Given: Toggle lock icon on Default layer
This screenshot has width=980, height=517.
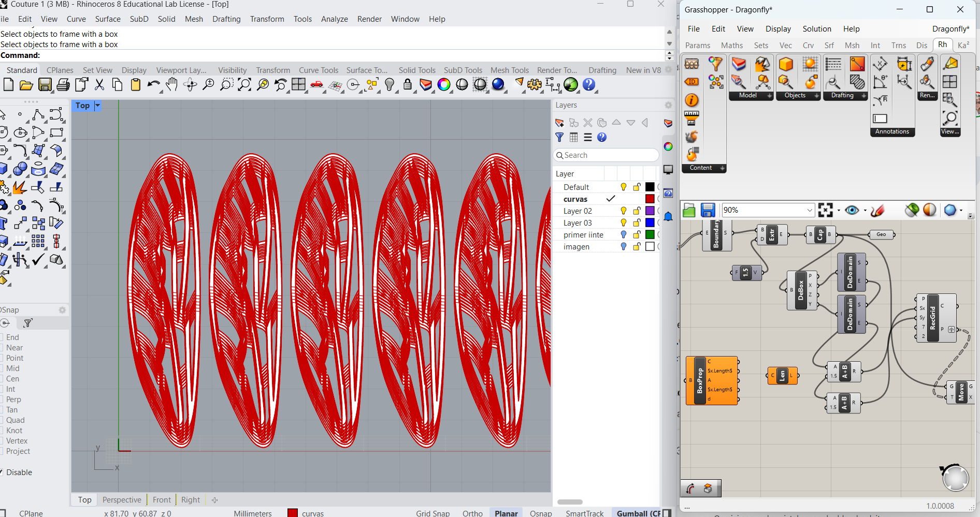Looking at the screenshot, I should pyautogui.click(x=637, y=187).
